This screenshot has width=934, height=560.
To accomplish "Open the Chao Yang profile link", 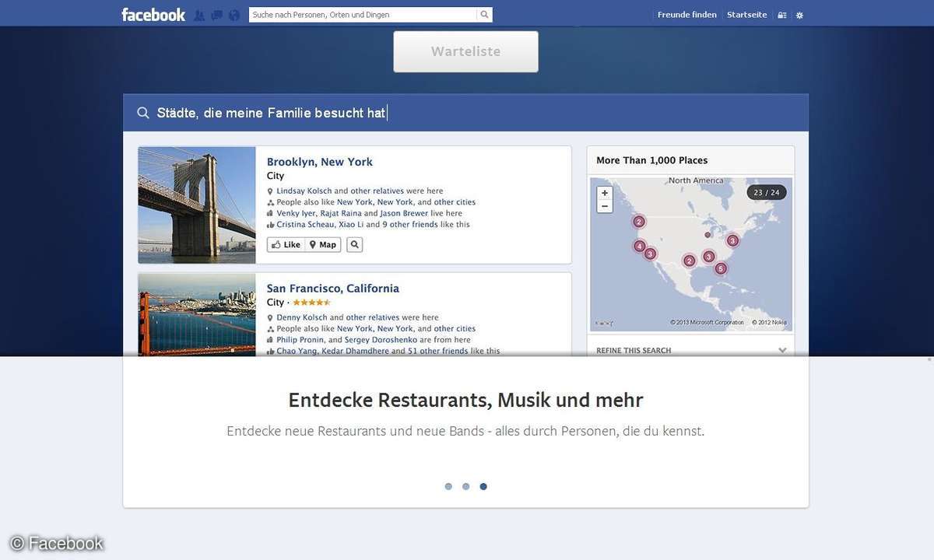I will tap(297, 351).
